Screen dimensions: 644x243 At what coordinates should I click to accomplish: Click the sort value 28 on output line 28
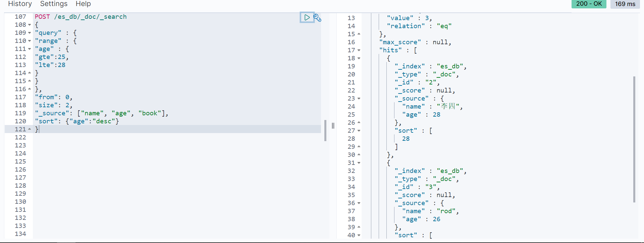tap(406, 139)
